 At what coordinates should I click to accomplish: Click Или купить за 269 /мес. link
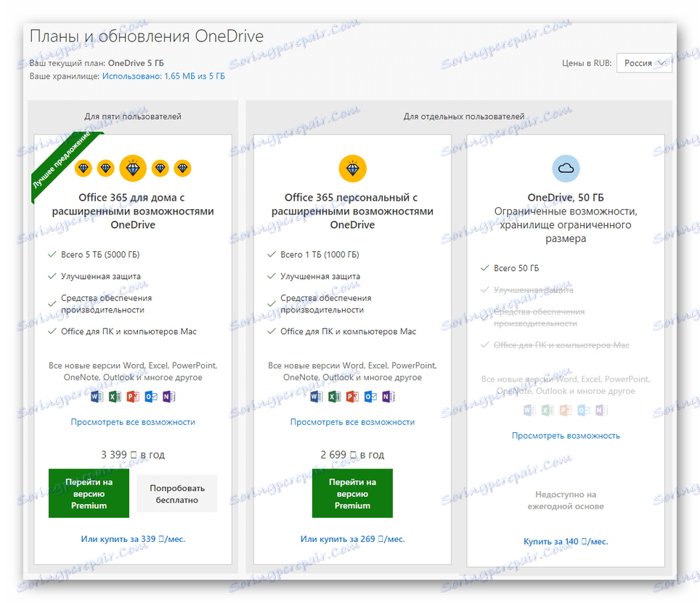(353, 539)
